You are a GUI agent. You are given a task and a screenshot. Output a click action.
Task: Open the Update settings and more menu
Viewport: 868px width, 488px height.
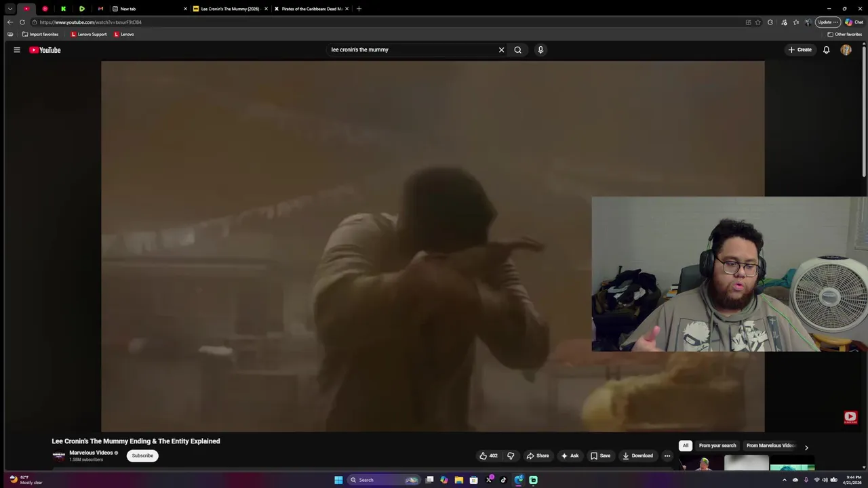[828, 22]
